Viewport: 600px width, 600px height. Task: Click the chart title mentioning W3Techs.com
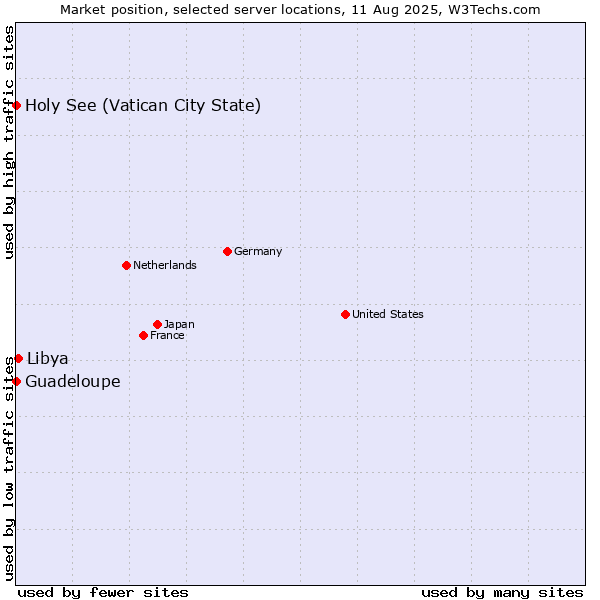[x=300, y=10]
